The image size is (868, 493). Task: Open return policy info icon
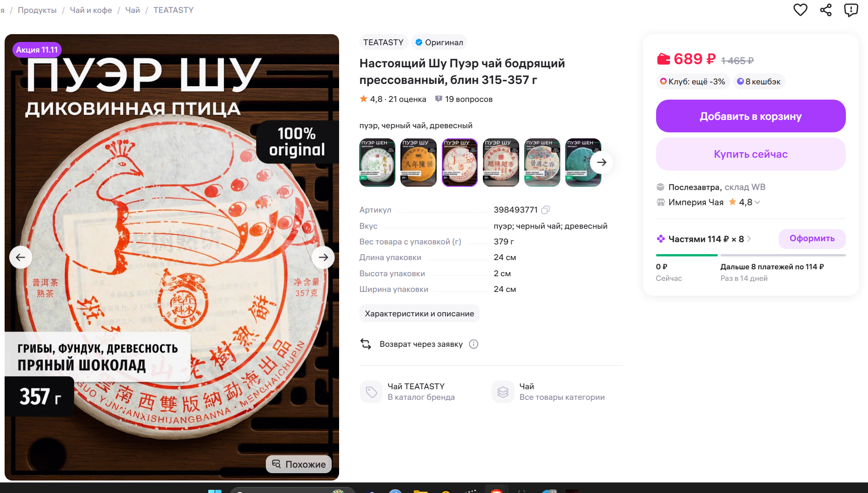pyautogui.click(x=474, y=344)
